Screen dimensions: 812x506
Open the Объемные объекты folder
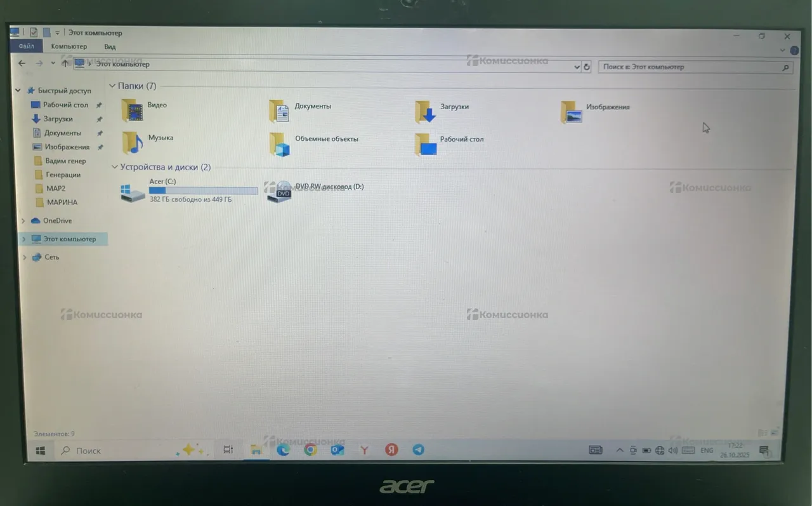coord(279,143)
